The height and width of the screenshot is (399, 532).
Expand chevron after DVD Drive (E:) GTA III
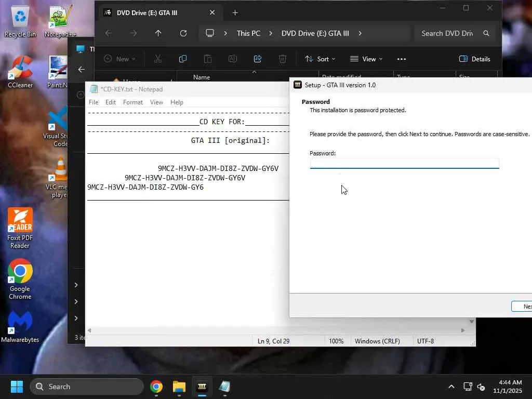pos(360,33)
